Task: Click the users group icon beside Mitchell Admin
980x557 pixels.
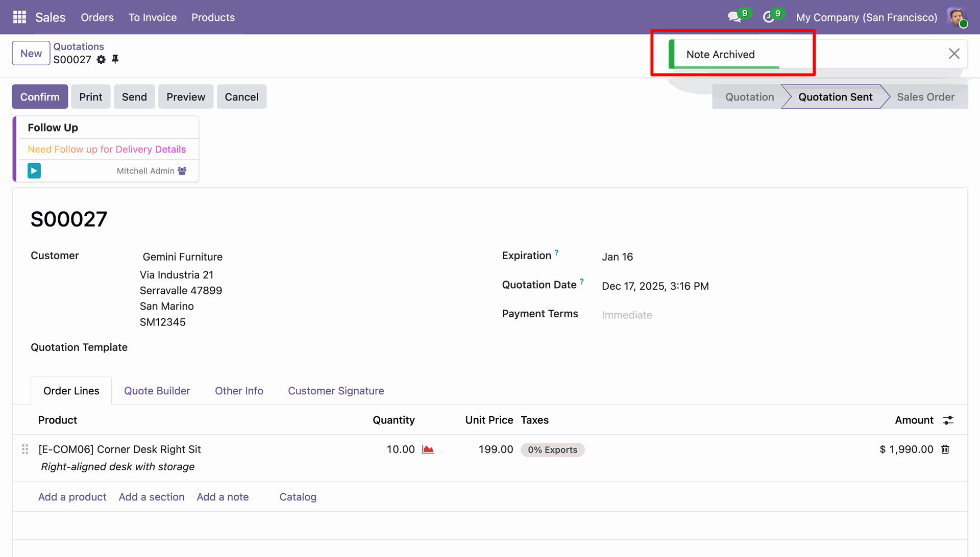Action: [182, 171]
